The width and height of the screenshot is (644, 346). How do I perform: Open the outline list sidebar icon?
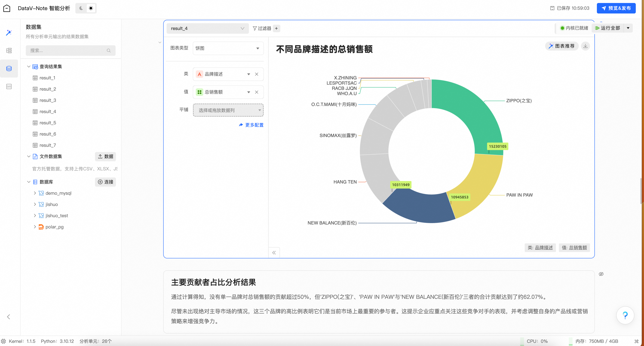click(x=9, y=51)
